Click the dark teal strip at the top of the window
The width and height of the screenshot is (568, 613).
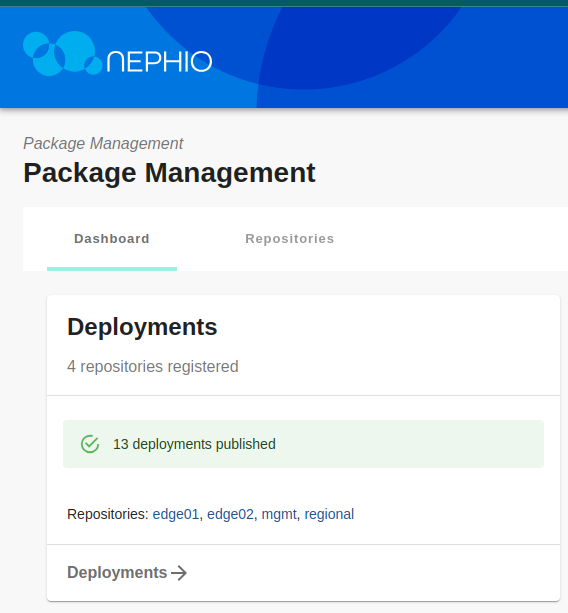[284, 3]
